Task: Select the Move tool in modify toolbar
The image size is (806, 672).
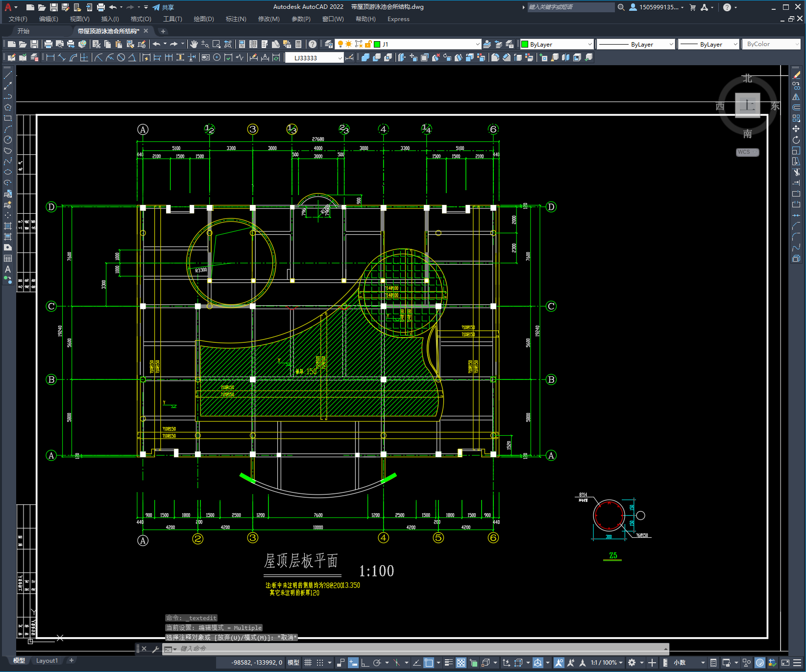Action: point(796,129)
